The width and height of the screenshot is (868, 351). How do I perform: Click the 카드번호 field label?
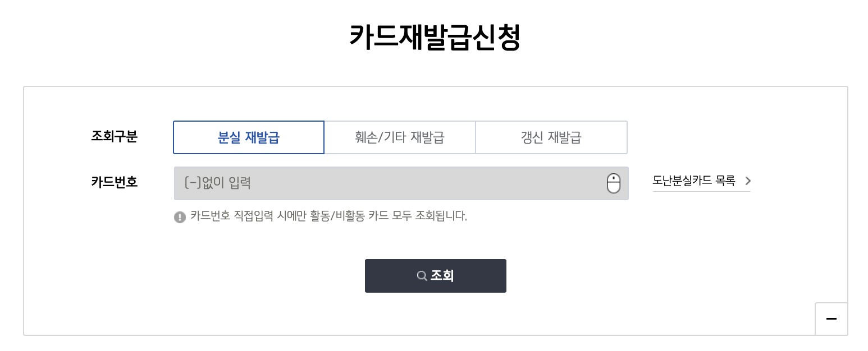114,182
